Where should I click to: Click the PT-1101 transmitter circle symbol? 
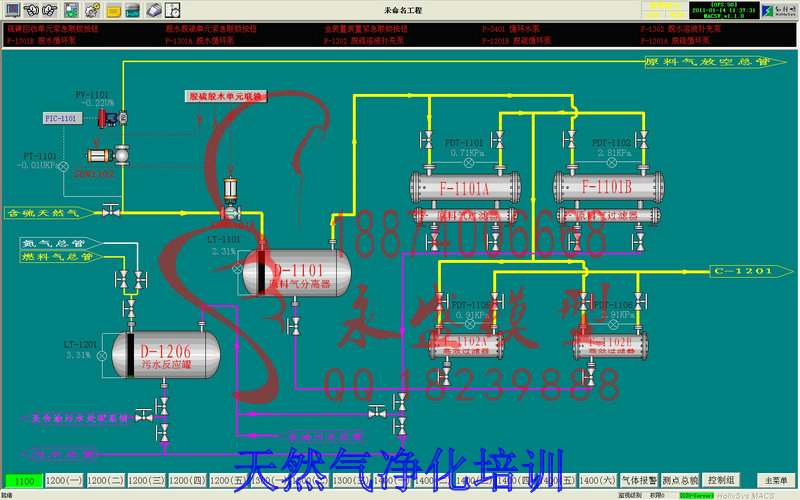pos(63,166)
